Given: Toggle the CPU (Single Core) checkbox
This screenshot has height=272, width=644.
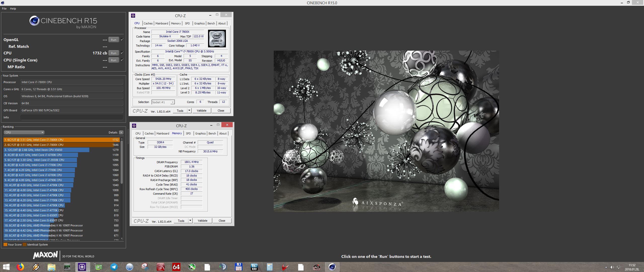Looking at the screenshot, I should (x=122, y=60).
